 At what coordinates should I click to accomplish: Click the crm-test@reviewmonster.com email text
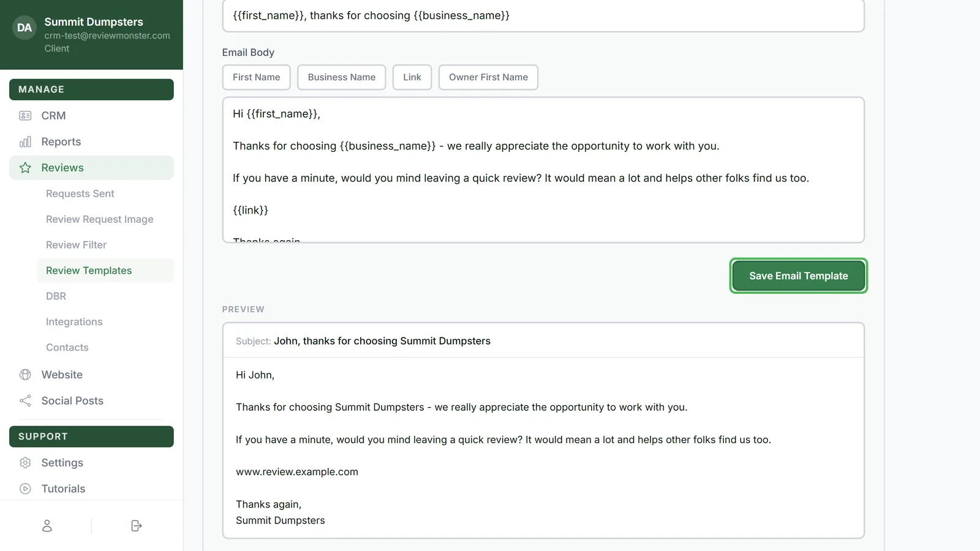[107, 36]
